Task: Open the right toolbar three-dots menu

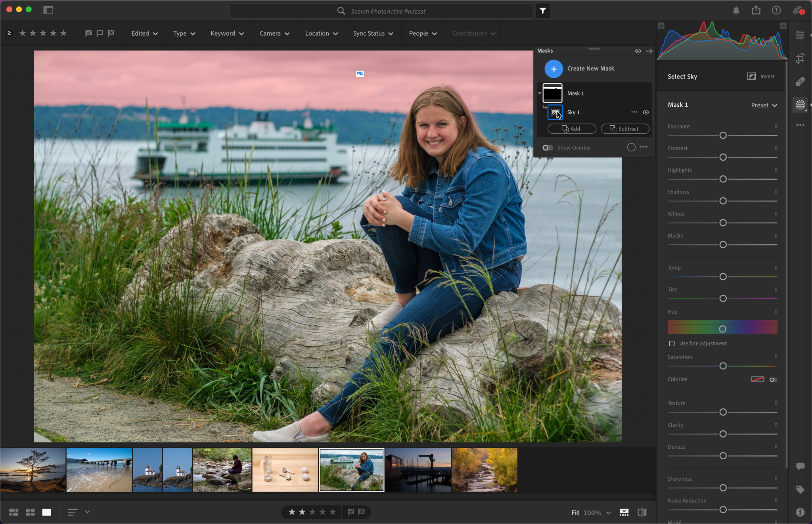Action: click(x=800, y=125)
